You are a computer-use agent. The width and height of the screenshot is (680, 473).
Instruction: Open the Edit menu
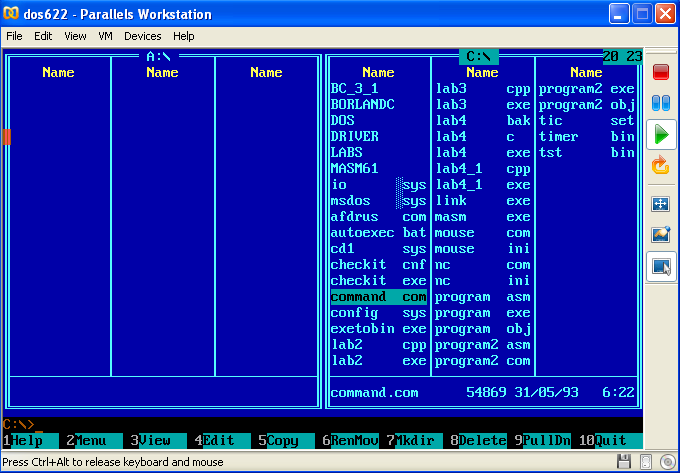click(x=43, y=36)
